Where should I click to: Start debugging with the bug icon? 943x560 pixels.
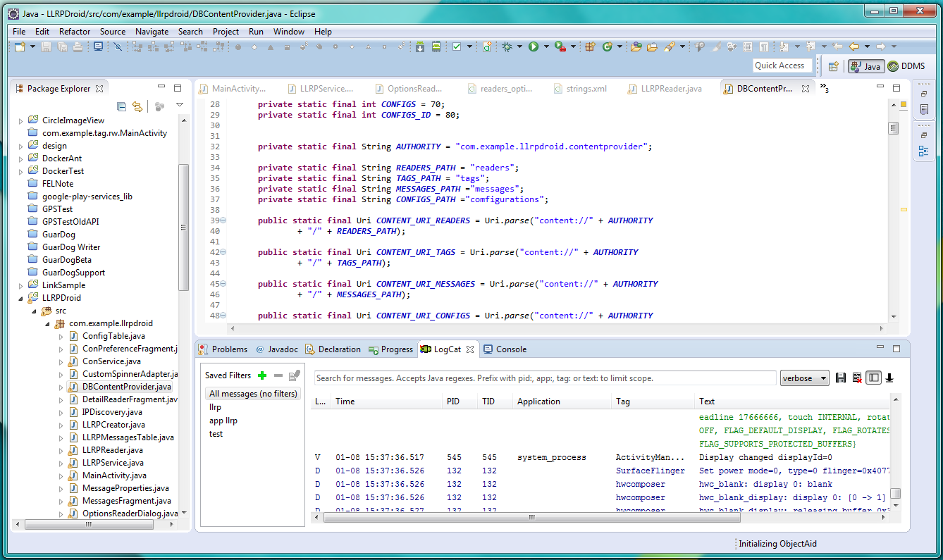click(507, 46)
